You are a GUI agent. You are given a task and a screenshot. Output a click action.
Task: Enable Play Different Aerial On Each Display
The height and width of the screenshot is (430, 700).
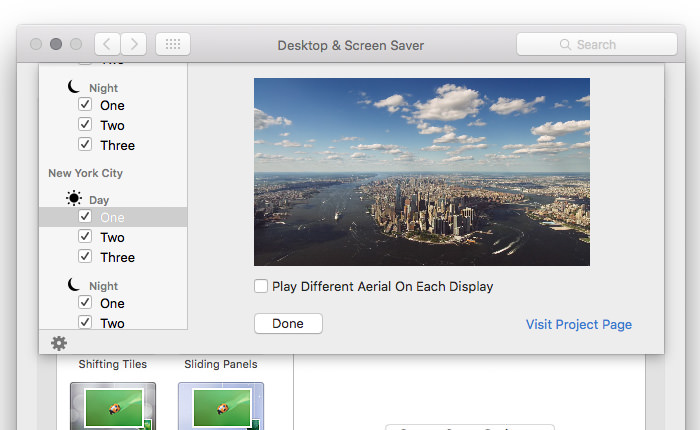[261, 286]
